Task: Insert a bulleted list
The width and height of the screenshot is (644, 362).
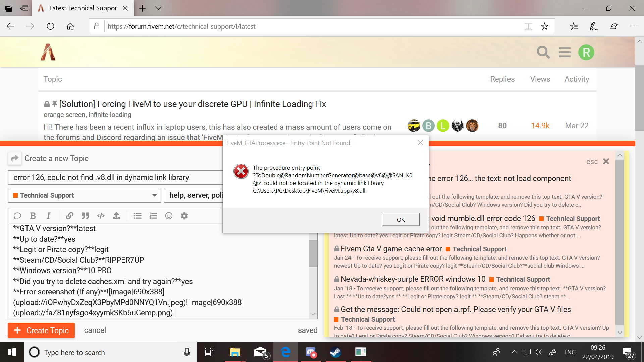Action: (x=138, y=216)
